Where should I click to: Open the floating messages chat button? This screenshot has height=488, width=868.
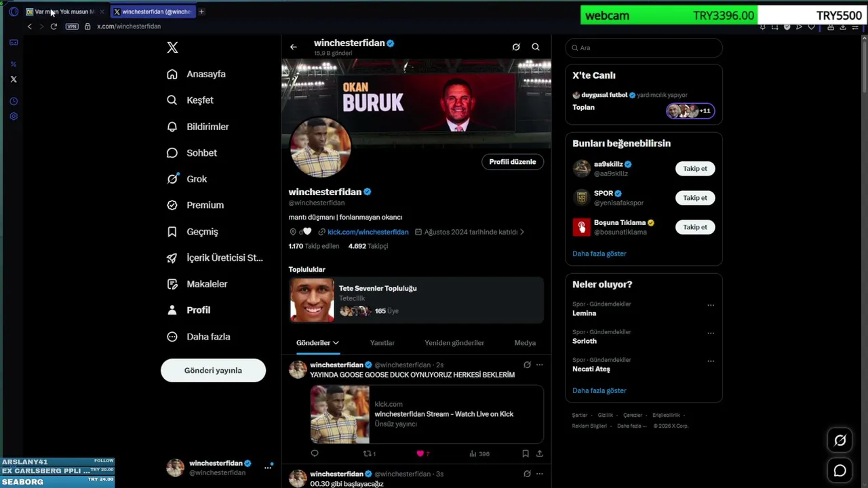click(x=840, y=470)
